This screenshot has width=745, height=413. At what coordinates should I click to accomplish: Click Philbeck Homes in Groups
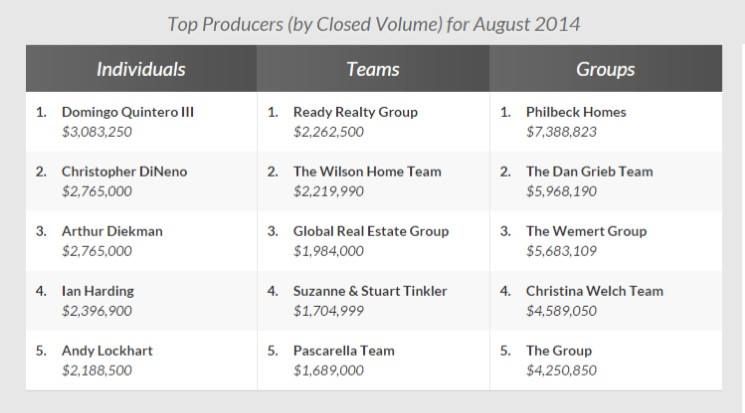tap(576, 112)
